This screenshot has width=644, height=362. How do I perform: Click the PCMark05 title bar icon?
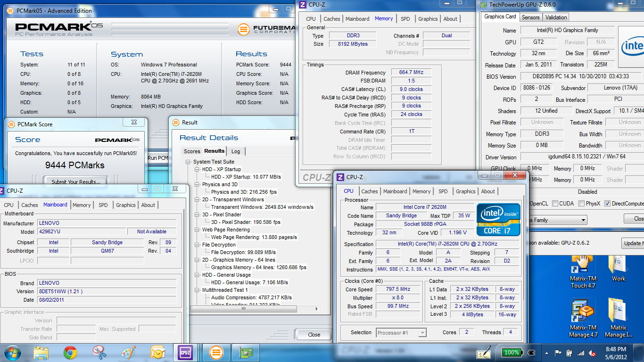10,10
